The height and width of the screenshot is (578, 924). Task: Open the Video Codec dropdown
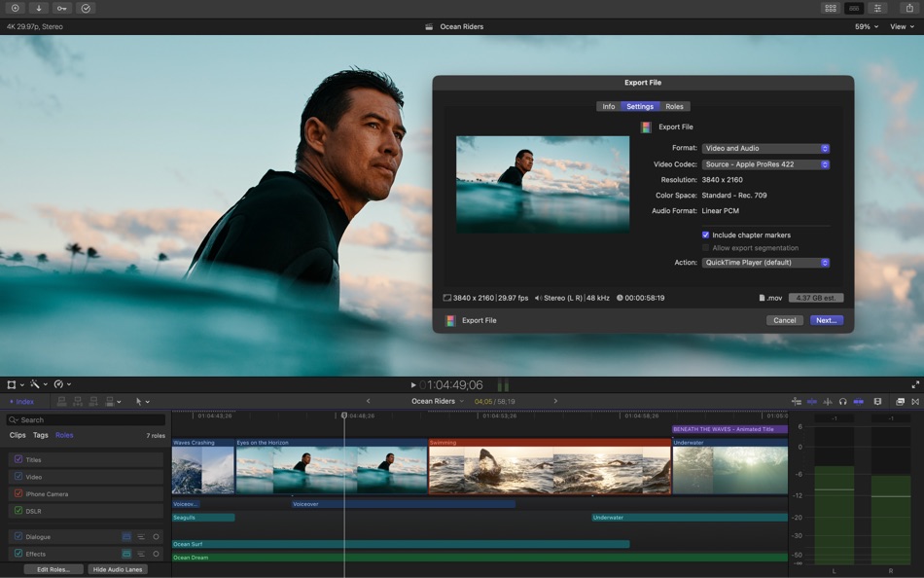click(x=765, y=163)
